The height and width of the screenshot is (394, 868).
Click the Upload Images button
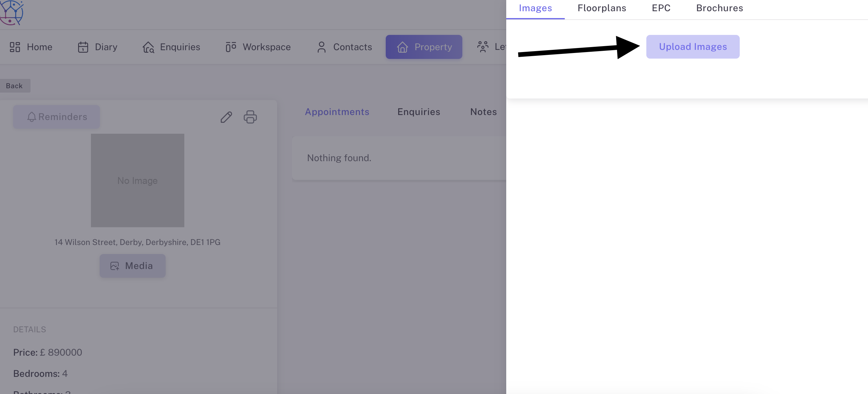pyautogui.click(x=693, y=46)
